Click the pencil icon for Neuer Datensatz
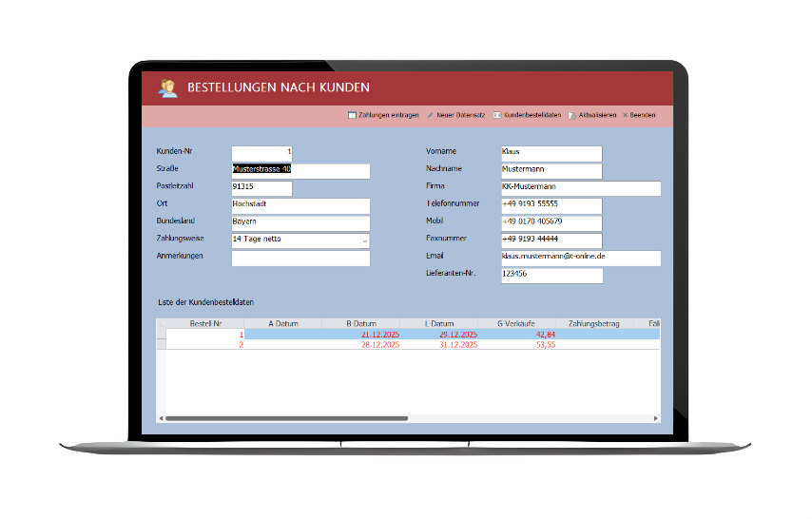The width and height of the screenshot is (812, 519). [430, 115]
